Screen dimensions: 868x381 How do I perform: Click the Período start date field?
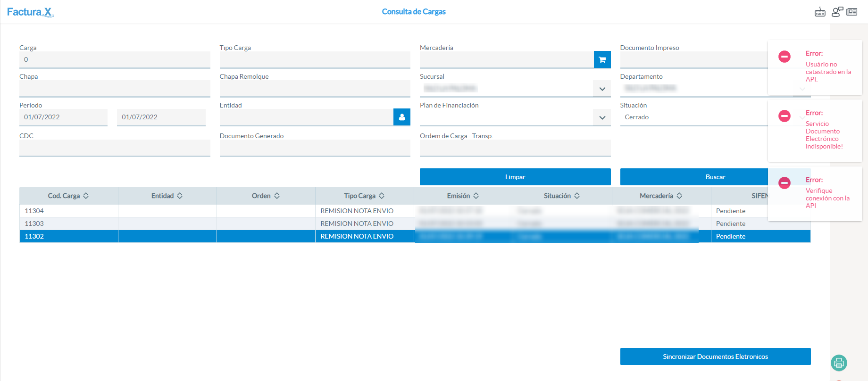pos(63,117)
